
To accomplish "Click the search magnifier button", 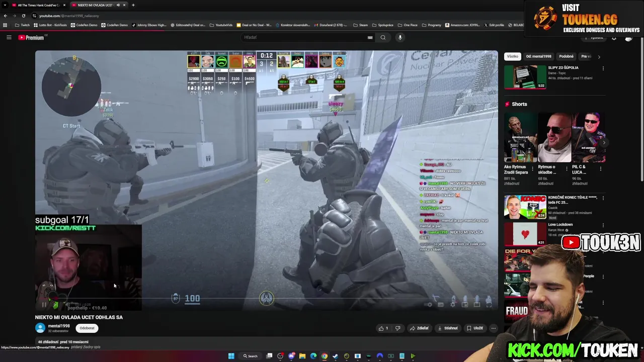I will 383,37.
